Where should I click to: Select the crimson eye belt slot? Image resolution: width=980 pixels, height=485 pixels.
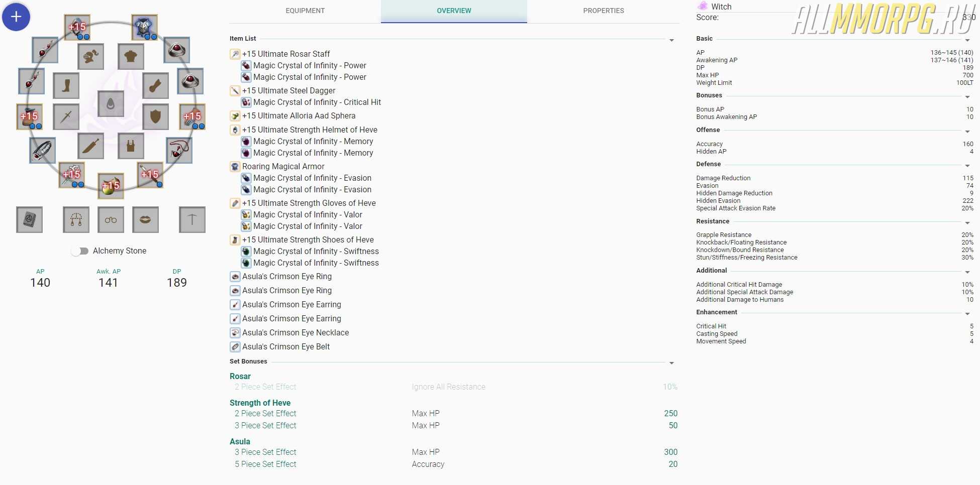pyautogui.click(x=43, y=150)
